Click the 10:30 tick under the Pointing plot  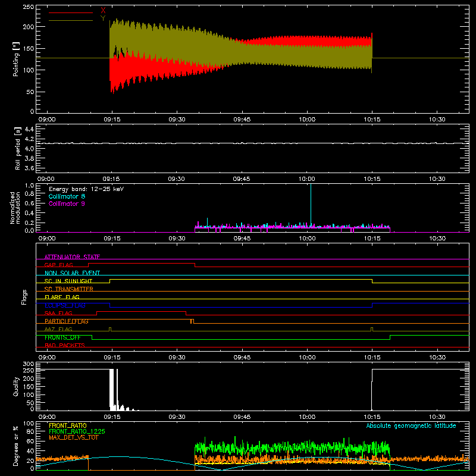[x=437, y=120]
